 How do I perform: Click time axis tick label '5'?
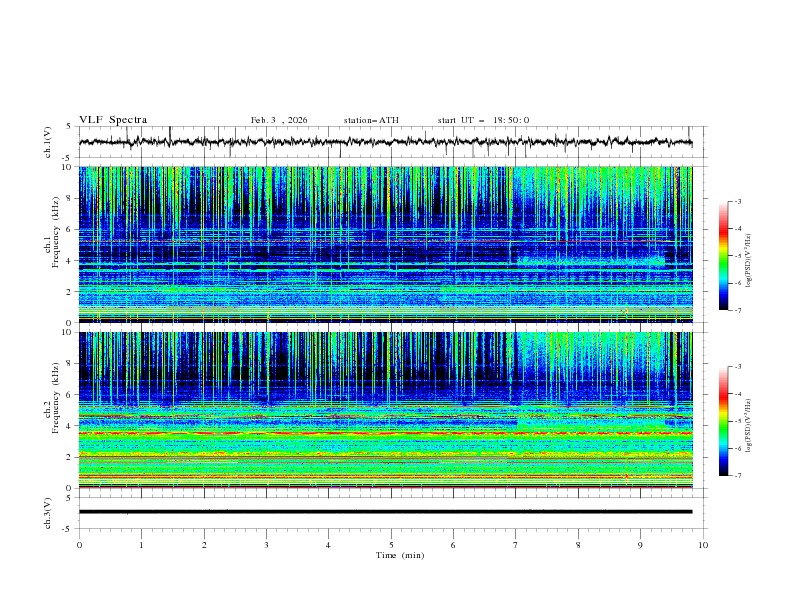391,545
